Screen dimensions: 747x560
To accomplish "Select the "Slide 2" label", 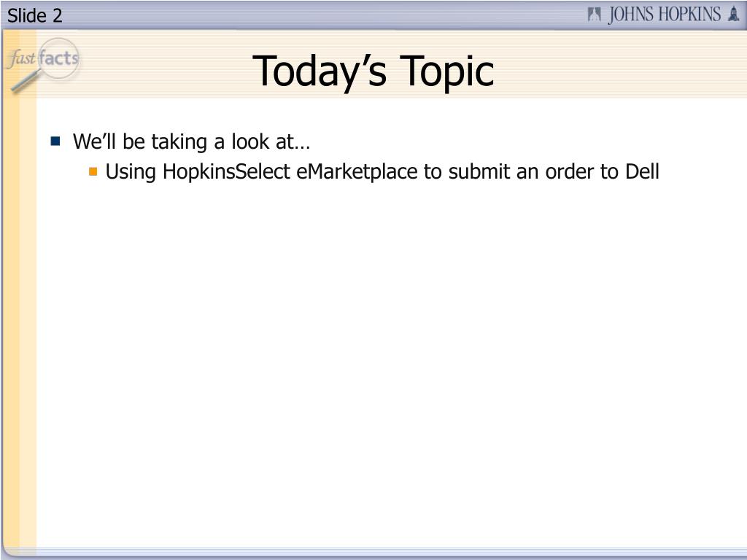I will (x=35, y=16).
